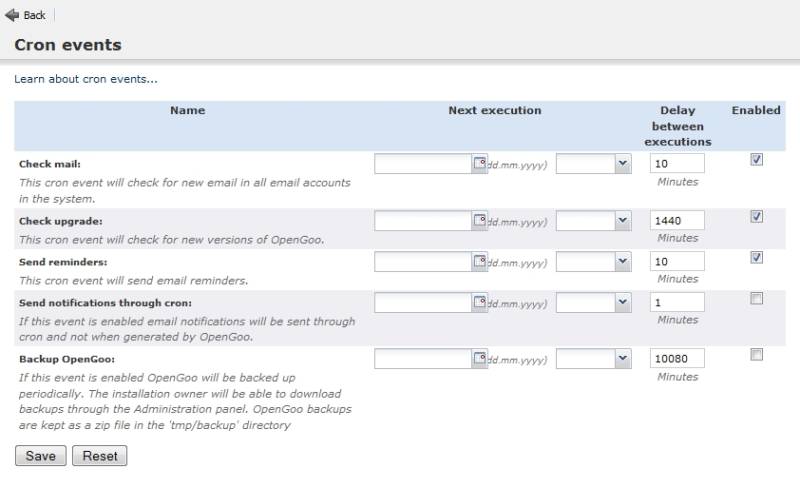Focus the Backup OpenGoo delay field
The height and width of the screenshot is (488, 800).
[x=677, y=358]
